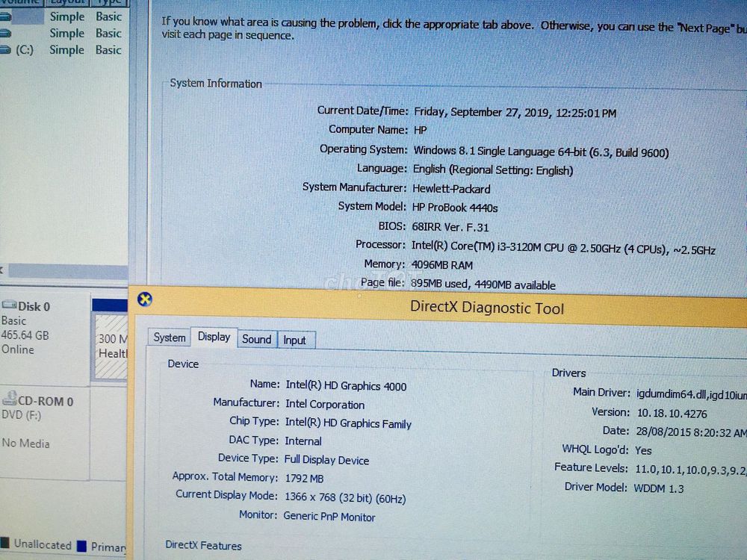Select the CD-ROM 0 drive icon
Screen dimensions: 747x560
tap(10, 398)
